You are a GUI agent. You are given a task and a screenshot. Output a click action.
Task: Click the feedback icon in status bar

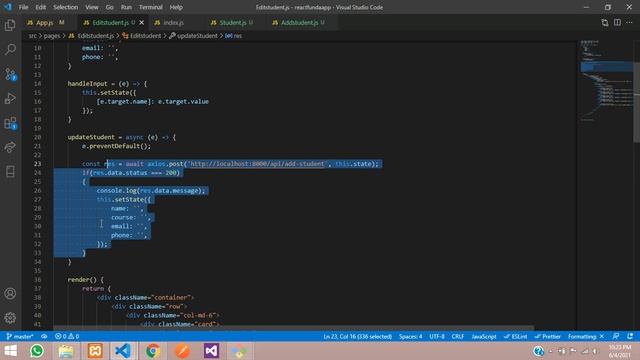pyautogui.click(x=616, y=336)
